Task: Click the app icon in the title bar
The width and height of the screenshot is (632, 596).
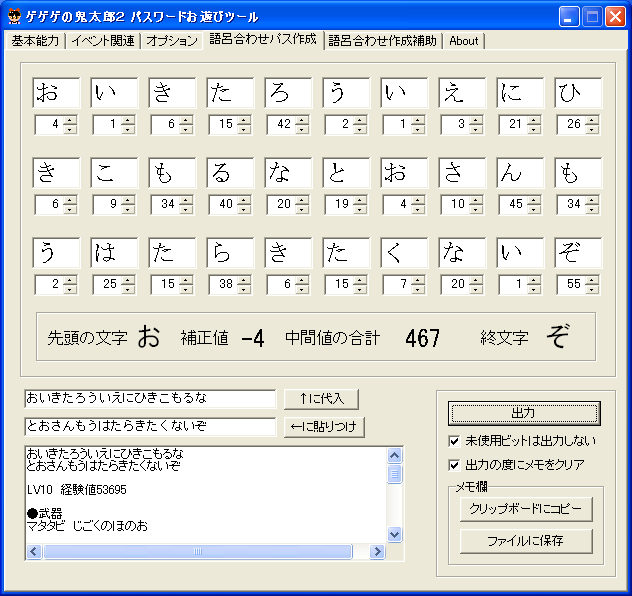Action: coord(14,16)
